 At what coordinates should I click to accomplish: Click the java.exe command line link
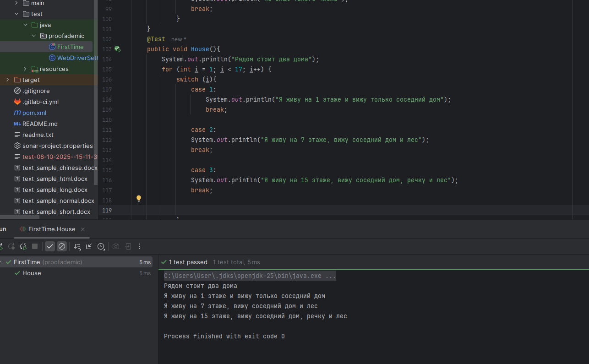coord(250,276)
